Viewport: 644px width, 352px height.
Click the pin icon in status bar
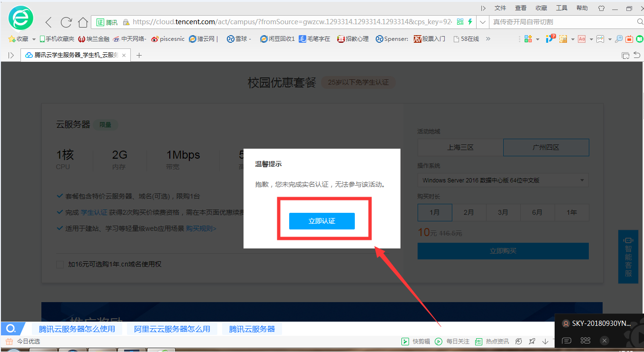pos(532,341)
